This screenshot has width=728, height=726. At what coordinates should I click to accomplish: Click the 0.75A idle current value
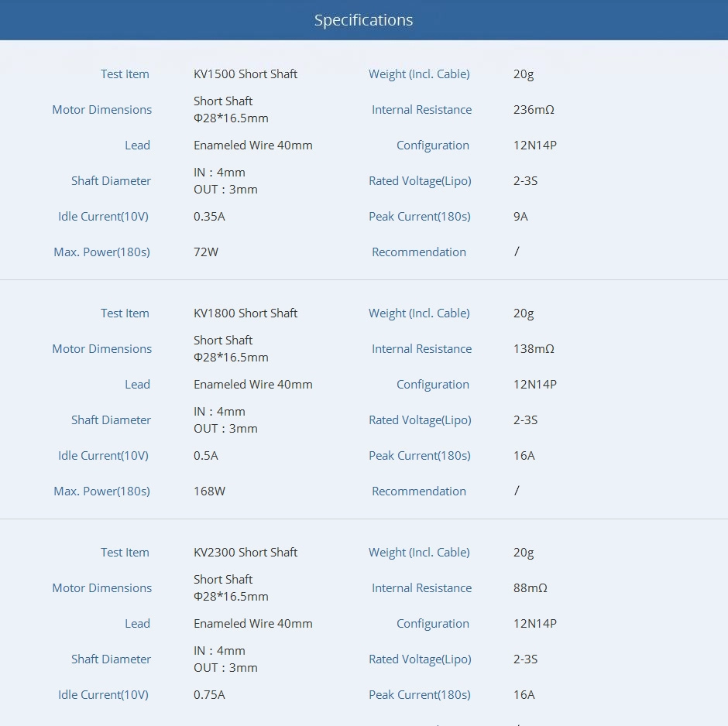click(x=209, y=695)
